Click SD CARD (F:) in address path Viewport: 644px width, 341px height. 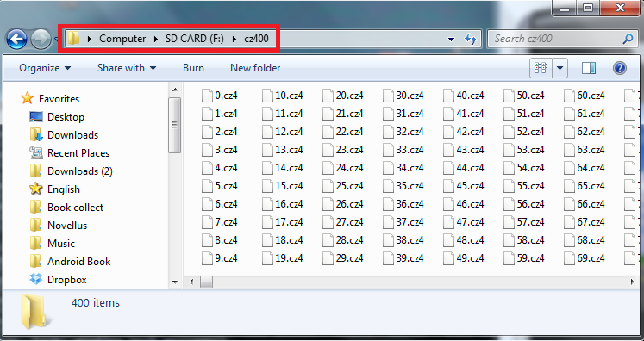click(194, 39)
